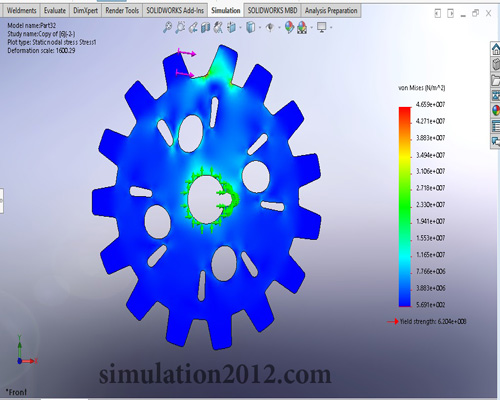Open the SOLIDWORKS Forum task pane
The height and width of the screenshot is (400, 500).
coord(496,142)
